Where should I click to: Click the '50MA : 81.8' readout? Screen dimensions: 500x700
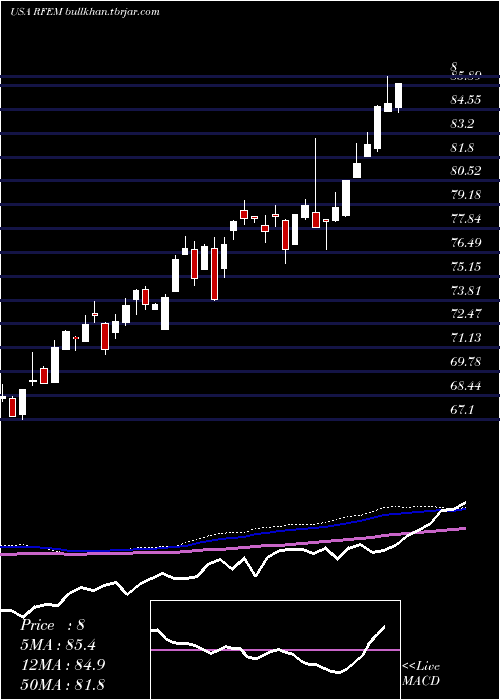(62, 684)
